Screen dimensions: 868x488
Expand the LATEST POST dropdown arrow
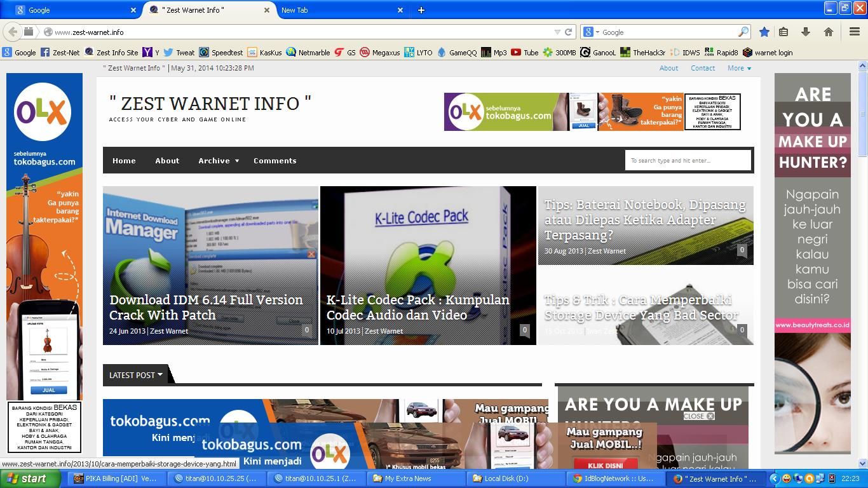point(160,375)
